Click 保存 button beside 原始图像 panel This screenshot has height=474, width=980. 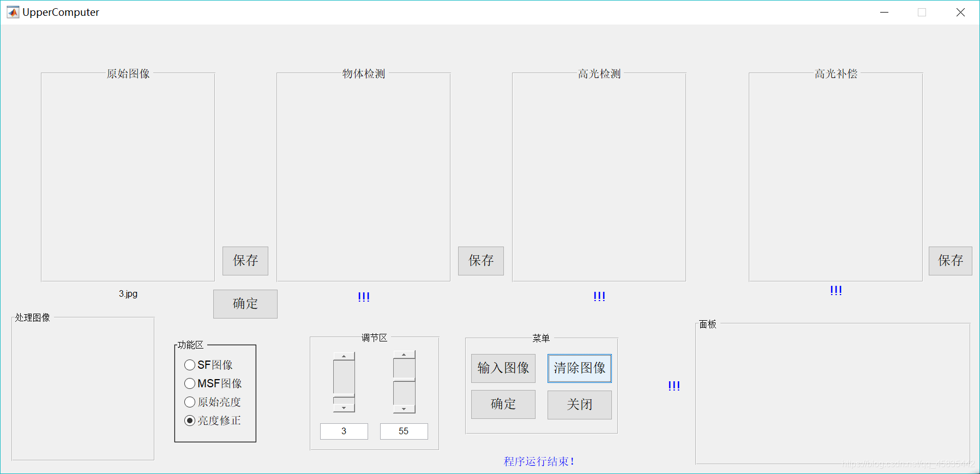pyautogui.click(x=245, y=261)
